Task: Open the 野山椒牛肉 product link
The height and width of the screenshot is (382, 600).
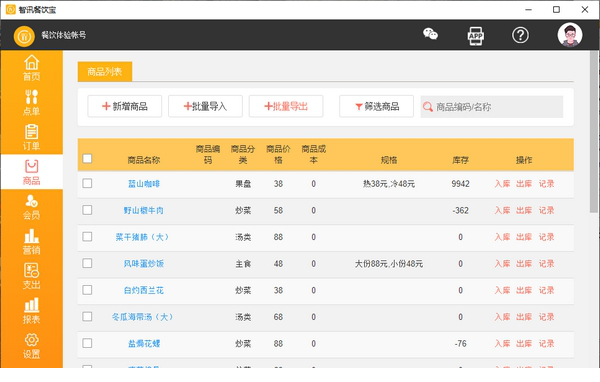Action: [143, 211]
